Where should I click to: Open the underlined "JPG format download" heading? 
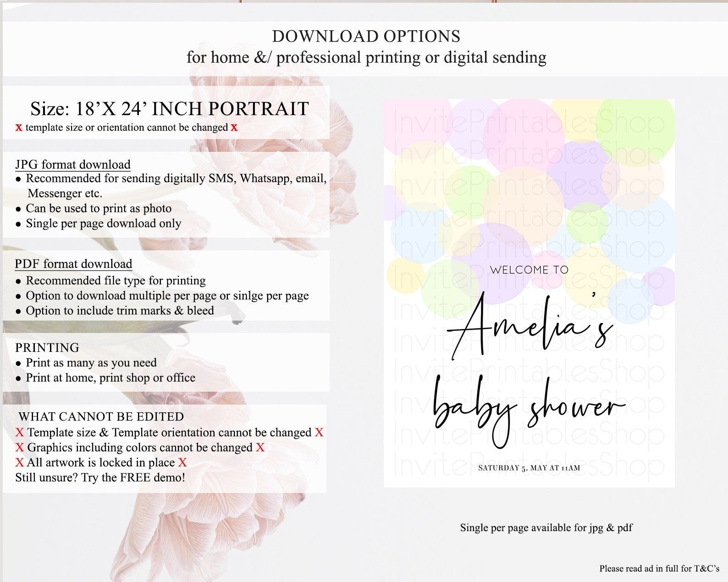click(73, 165)
